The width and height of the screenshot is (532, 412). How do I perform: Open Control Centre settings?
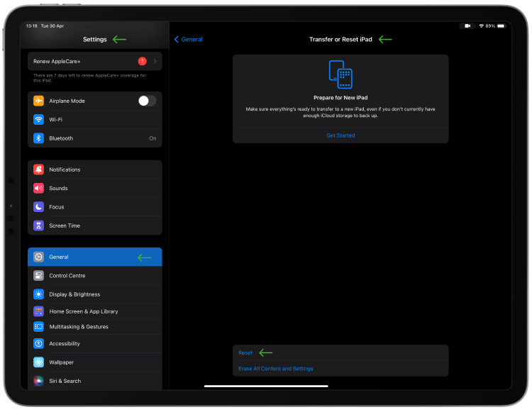(x=94, y=275)
